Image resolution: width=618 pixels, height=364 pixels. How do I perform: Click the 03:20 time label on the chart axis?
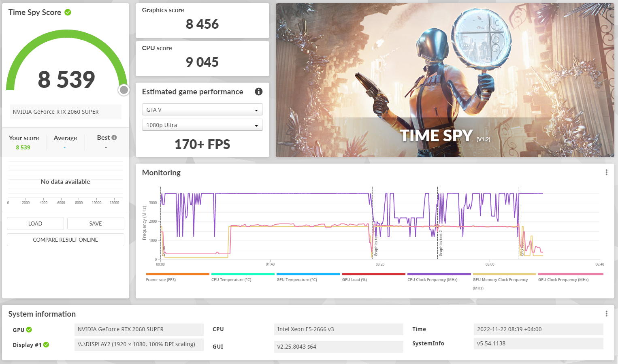[x=380, y=264]
